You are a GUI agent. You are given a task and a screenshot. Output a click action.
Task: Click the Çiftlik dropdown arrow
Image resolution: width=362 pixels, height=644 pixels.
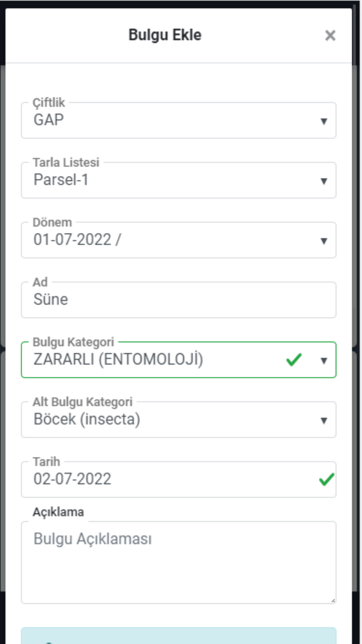click(x=324, y=121)
